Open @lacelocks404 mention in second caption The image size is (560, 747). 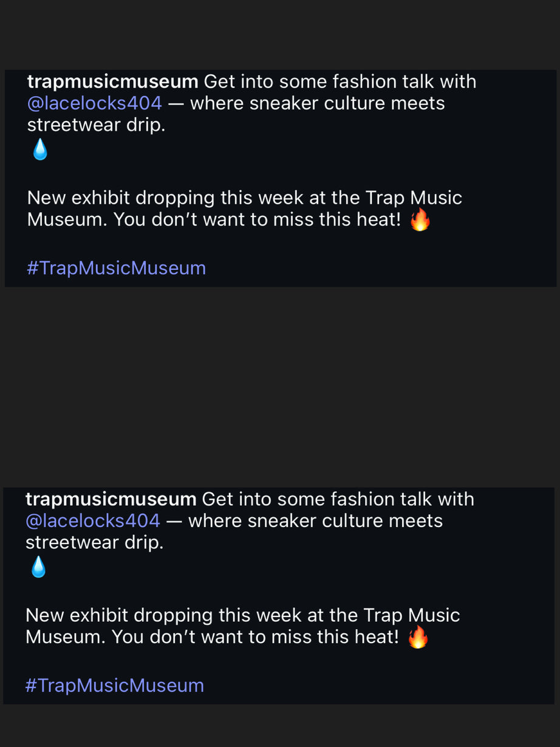[x=93, y=521]
